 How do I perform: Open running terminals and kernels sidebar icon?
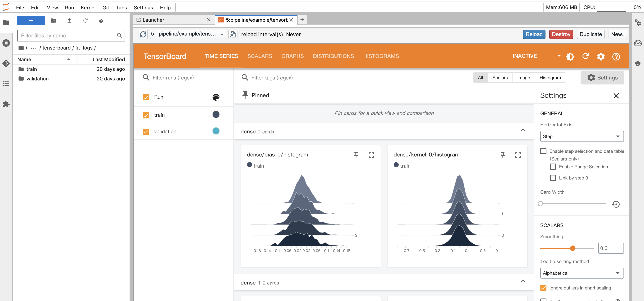point(6,43)
